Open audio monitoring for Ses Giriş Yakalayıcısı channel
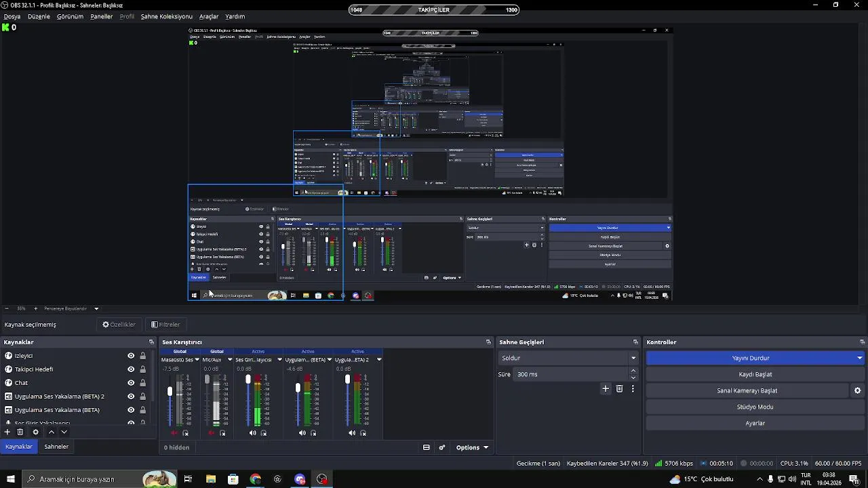Screen dimensions: 868x488 coord(264,433)
